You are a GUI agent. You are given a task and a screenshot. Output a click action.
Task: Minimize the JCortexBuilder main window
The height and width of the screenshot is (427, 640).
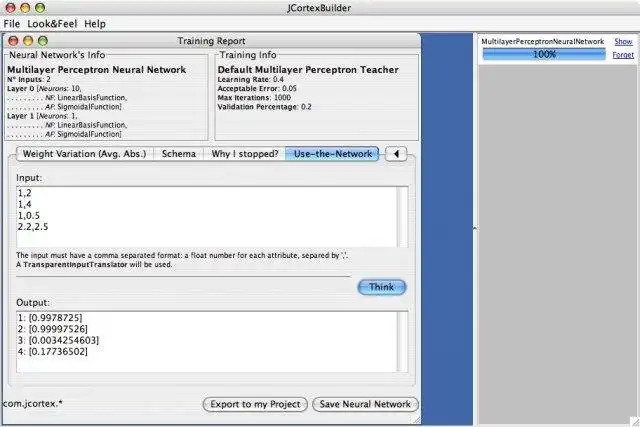[25, 7]
